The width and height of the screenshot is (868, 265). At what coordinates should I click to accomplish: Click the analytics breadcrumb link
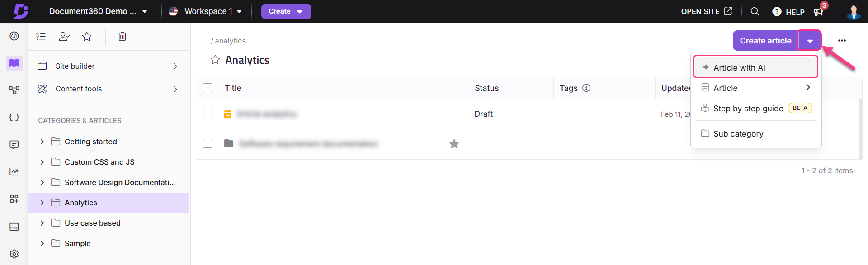(x=230, y=41)
